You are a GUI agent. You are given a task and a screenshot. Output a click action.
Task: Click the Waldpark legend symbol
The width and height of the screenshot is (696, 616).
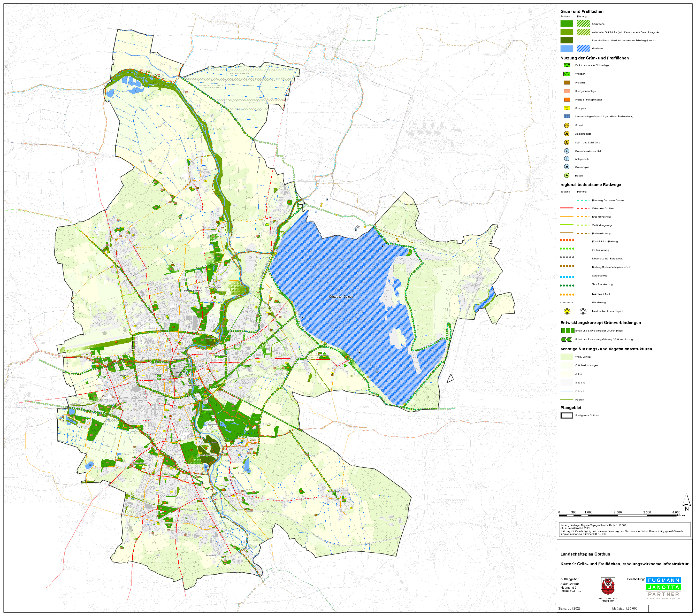pyautogui.click(x=567, y=74)
